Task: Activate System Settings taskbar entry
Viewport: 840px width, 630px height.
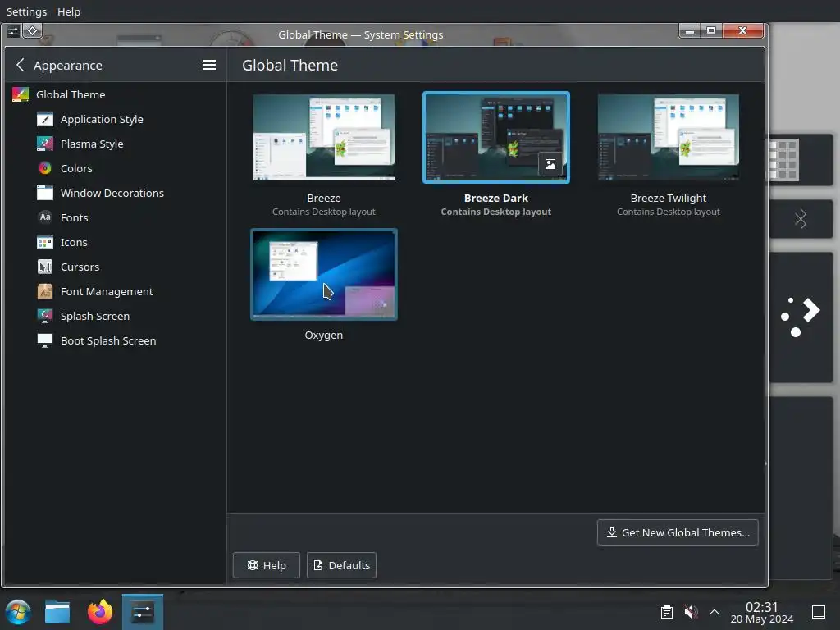Action: (143, 612)
